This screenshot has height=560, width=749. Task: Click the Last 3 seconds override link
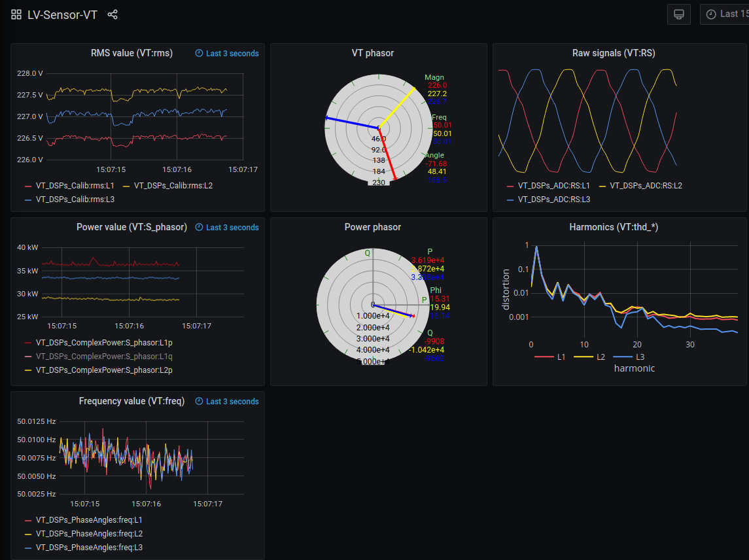tap(231, 54)
